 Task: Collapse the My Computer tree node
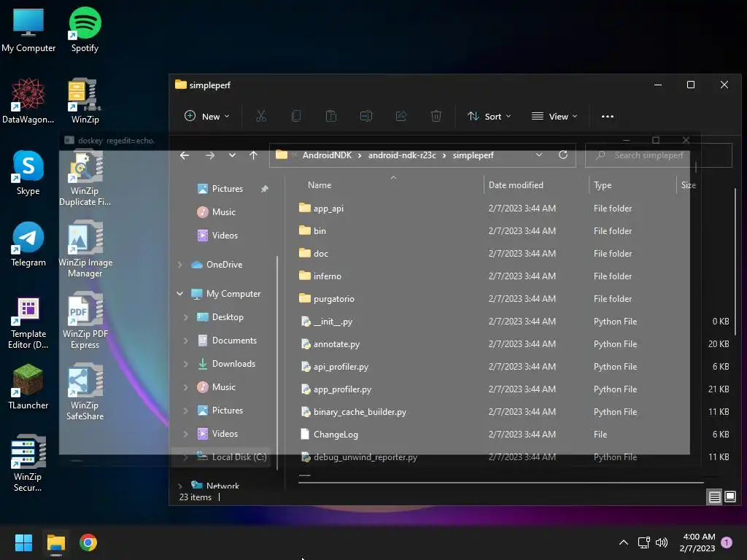tap(179, 294)
